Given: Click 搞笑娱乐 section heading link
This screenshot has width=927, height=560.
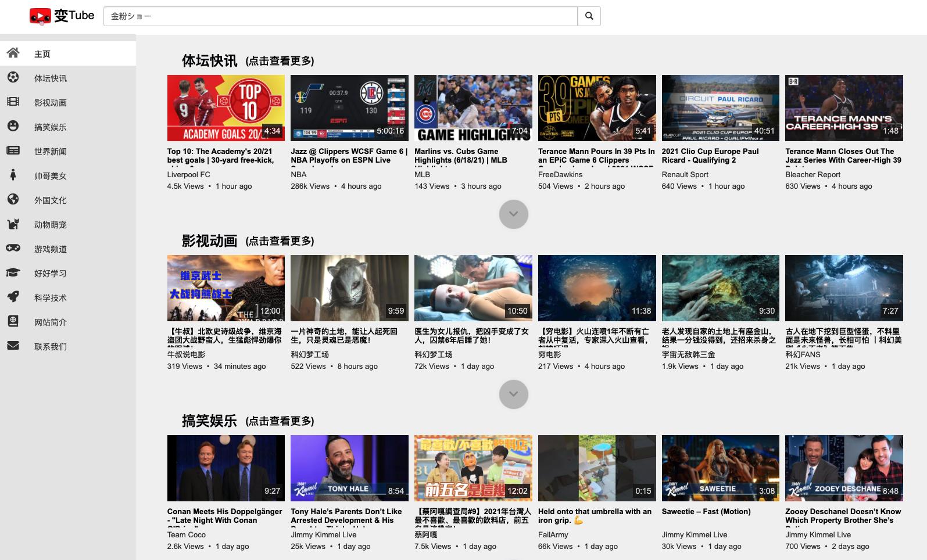Looking at the screenshot, I should (x=248, y=421).
